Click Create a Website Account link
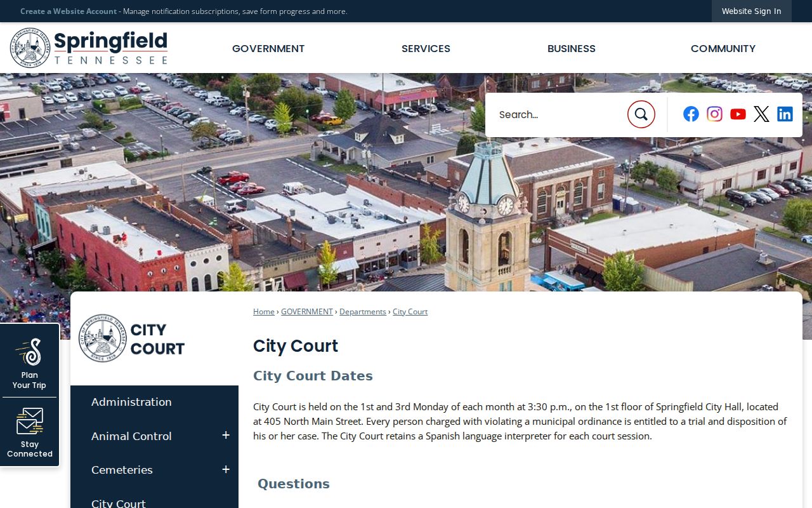The image size is (812, 508). [69, 11]
